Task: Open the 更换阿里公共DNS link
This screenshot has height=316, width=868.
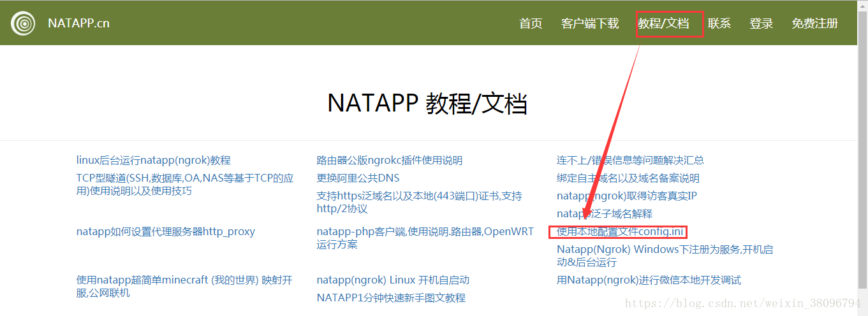Action: [x=358, y=178]
